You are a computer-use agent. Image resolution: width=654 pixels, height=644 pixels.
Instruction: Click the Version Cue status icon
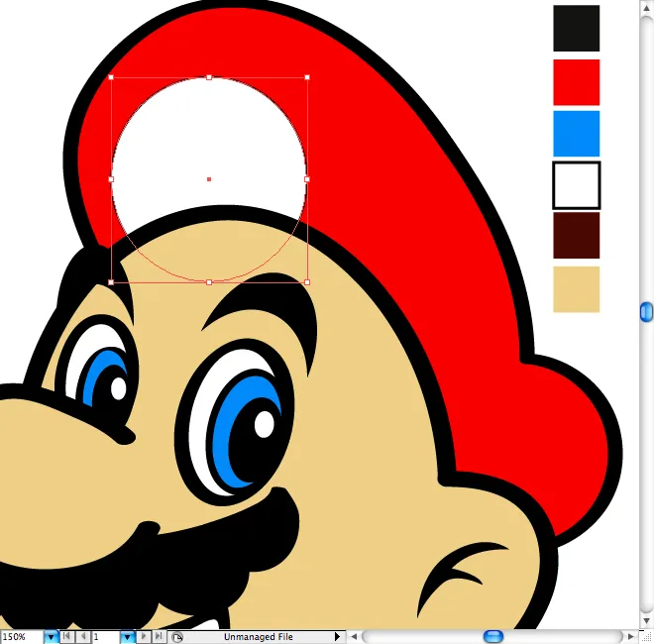pos(177,637)
